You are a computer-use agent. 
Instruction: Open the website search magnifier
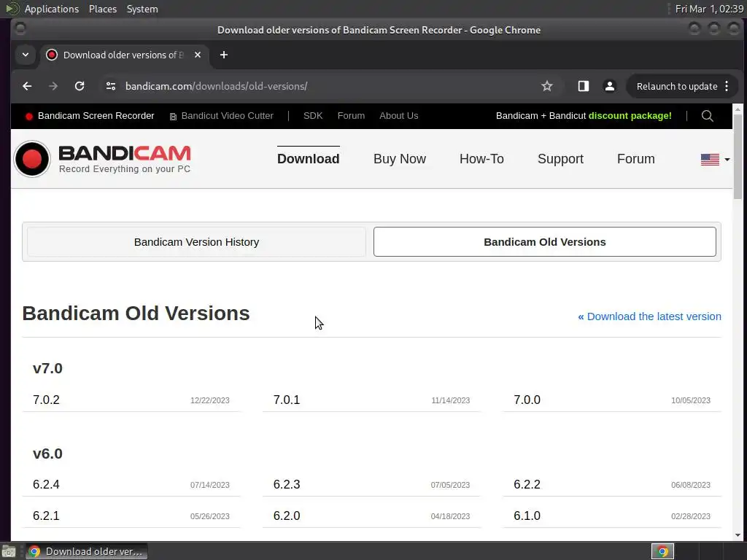(x=708, y=116)
